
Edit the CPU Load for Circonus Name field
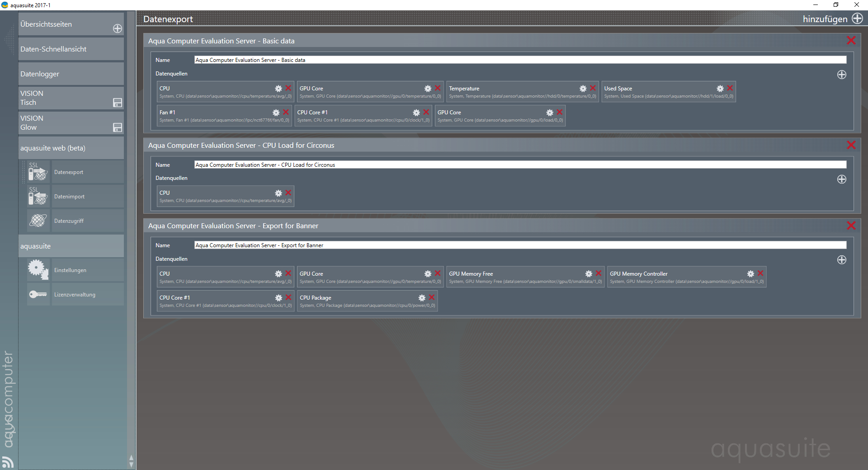point(520,164)
